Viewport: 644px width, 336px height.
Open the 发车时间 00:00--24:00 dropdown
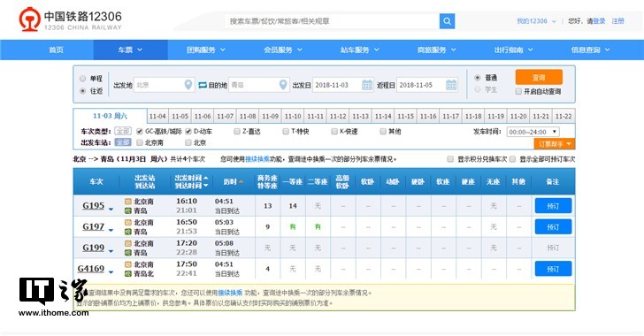click(533, 132)
